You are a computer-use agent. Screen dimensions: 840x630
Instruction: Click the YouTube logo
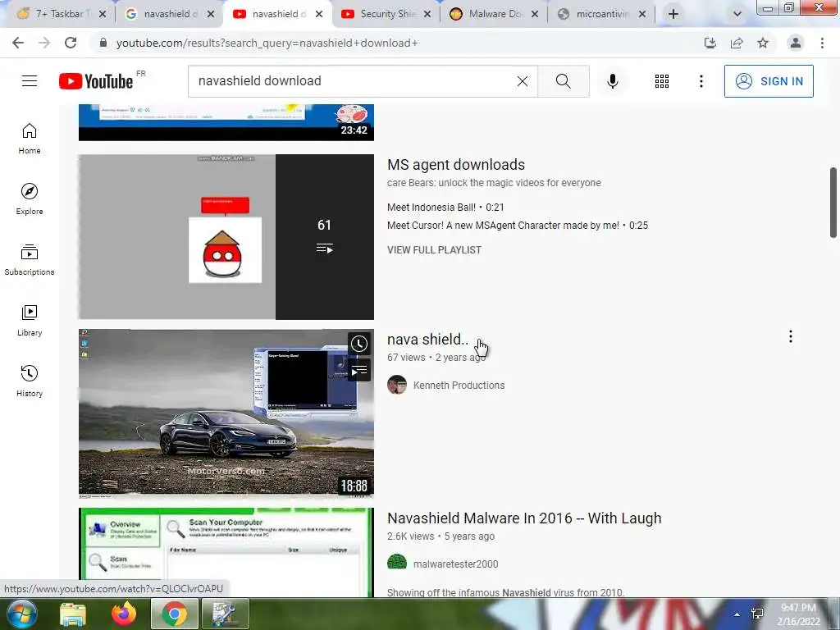(x=97, y=81)
